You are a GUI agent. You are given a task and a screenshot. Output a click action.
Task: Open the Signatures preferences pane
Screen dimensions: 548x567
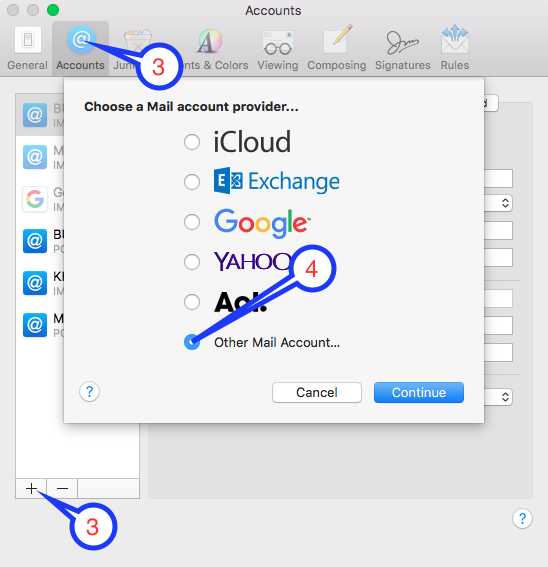(x=403, y=48)
